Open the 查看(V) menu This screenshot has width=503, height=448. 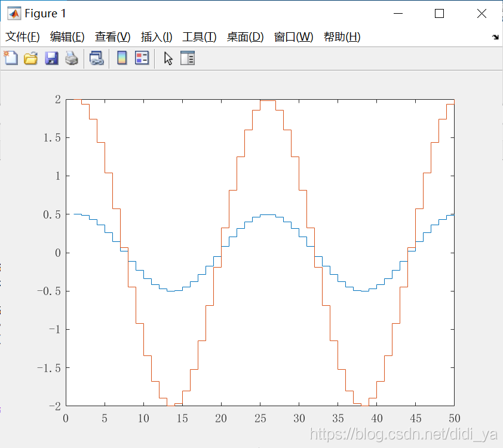pyautogui.click(x=112, y=37)
